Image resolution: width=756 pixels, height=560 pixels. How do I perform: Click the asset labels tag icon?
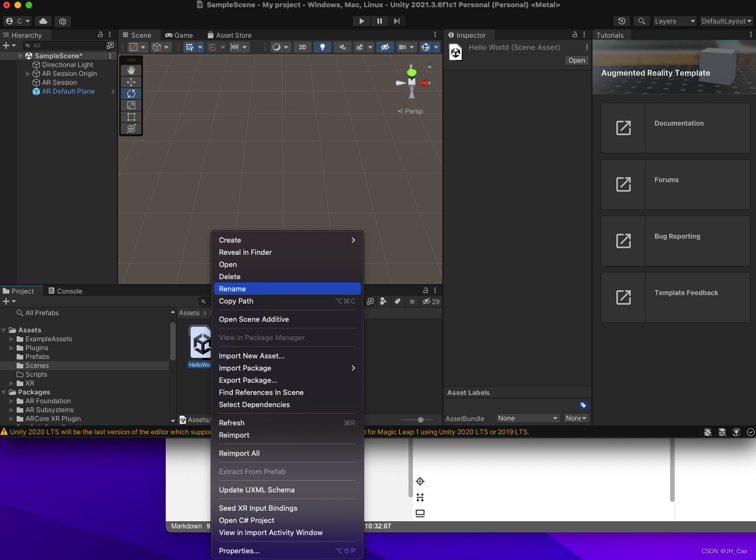(583, 405)
